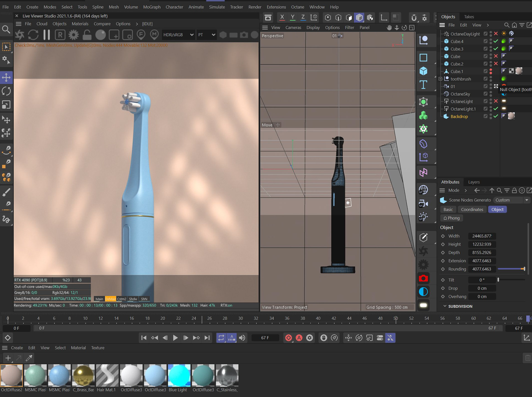Click the Text spline tool icon
The width and height of the screenshot is (532, 397).
point(423,85)
